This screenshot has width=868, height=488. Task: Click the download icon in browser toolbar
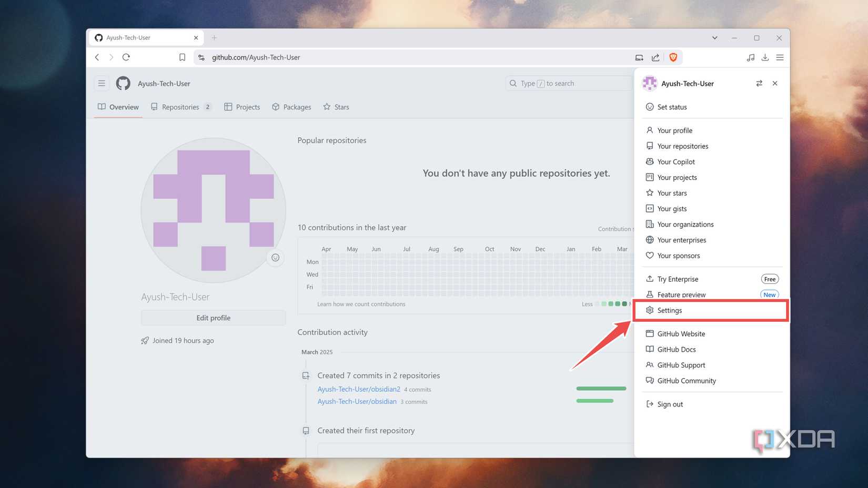[x=765, y=57]
